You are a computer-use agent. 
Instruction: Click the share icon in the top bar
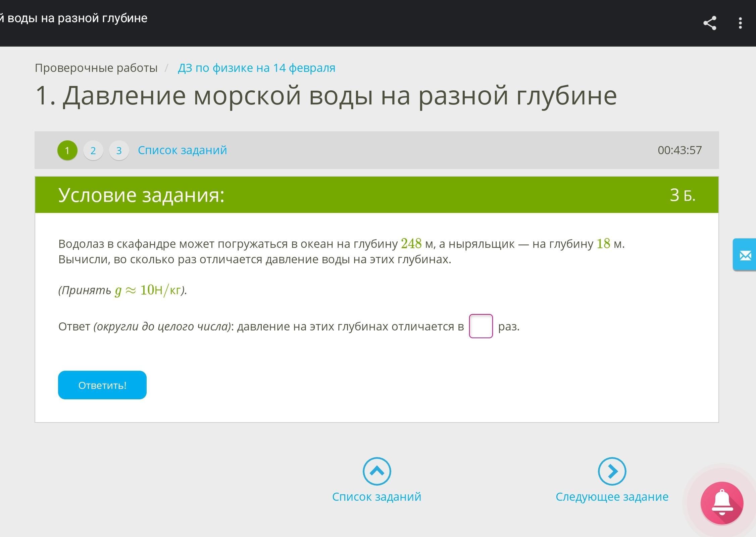[x=709, y=23]
